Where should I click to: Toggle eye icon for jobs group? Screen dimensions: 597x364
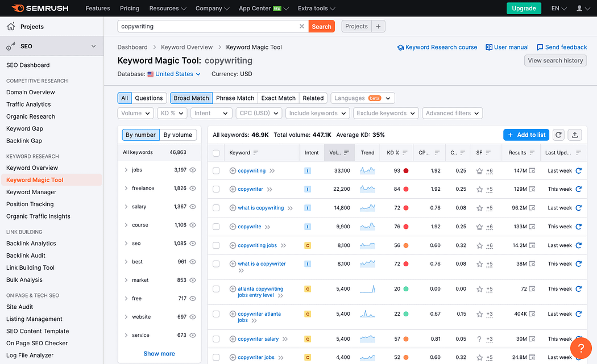tap(193, 170)
